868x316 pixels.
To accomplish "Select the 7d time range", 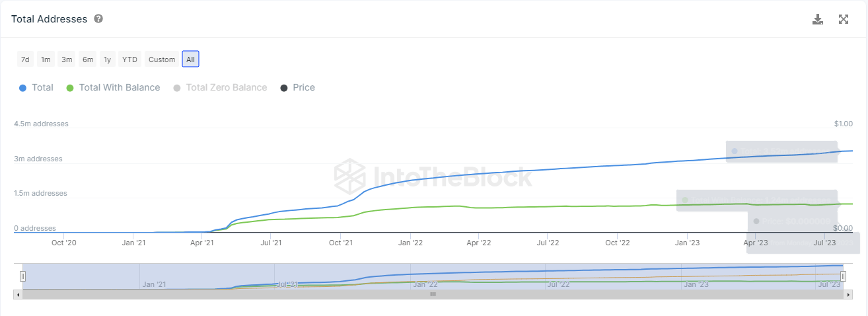I will pyautogui.click(x=25, y=59).
